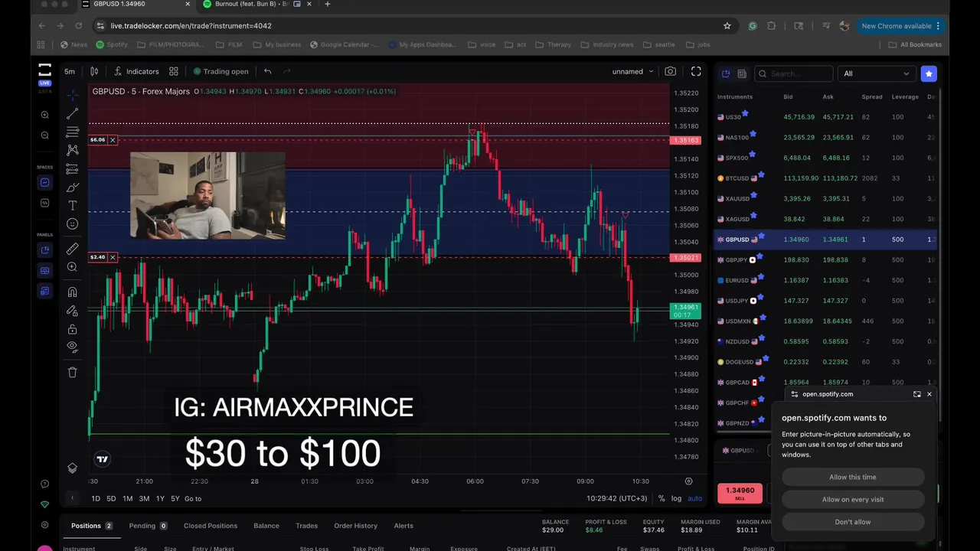Open the 5m timeframe selector
Image resolution: width=980 pixels, height=551 pixels.
[x=70, y=71]
